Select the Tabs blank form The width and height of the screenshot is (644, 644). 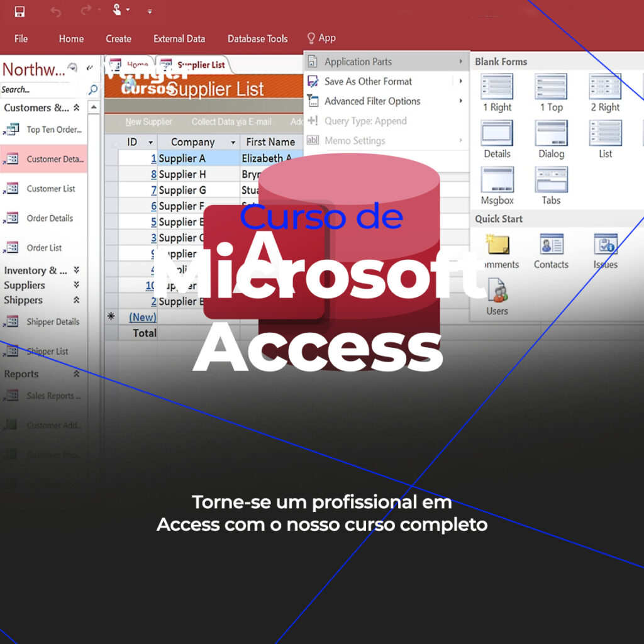tap(551, 186)
